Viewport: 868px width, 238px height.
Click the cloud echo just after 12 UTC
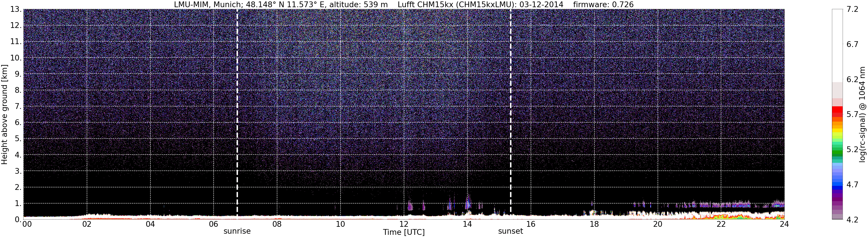[410, 205]
